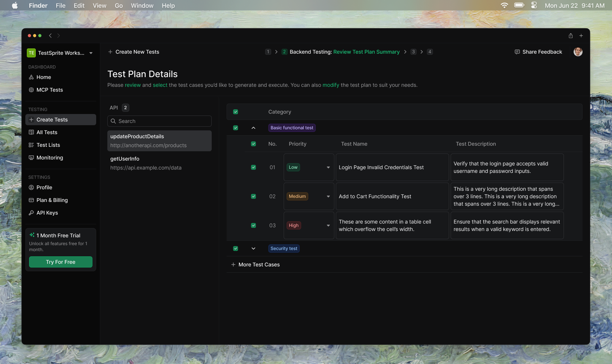Open MCP Tests via its chip icon
Viewport: 612px width, 364px height.
pos(31,90)
